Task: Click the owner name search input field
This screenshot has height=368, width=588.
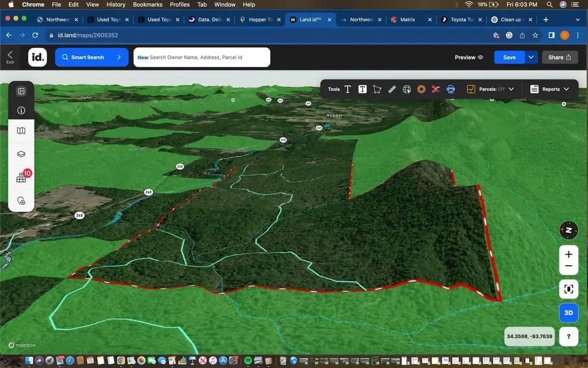Action: coord(202,57)
